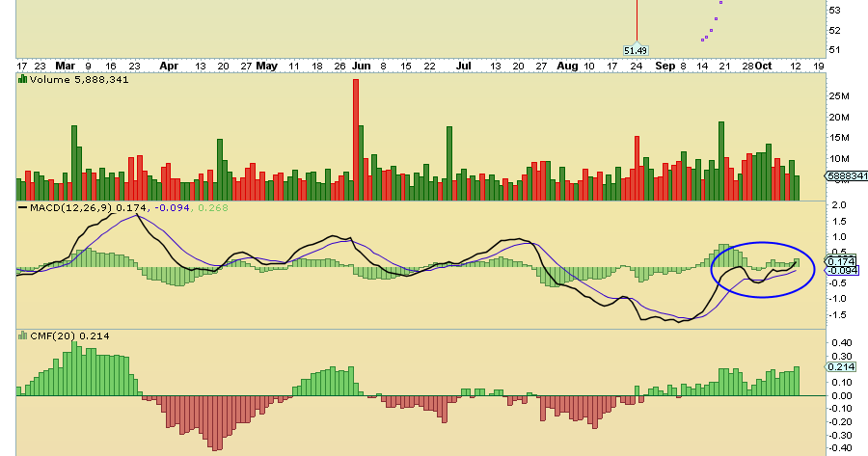Click the date label 12 in October
Screen dimensions: 868x456
point(796,66)
